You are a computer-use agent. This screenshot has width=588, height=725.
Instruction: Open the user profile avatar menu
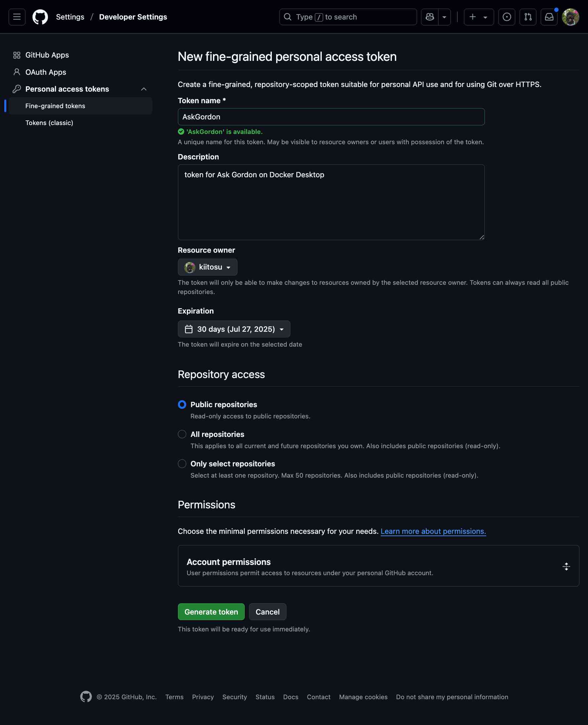(x=570, y=17)
